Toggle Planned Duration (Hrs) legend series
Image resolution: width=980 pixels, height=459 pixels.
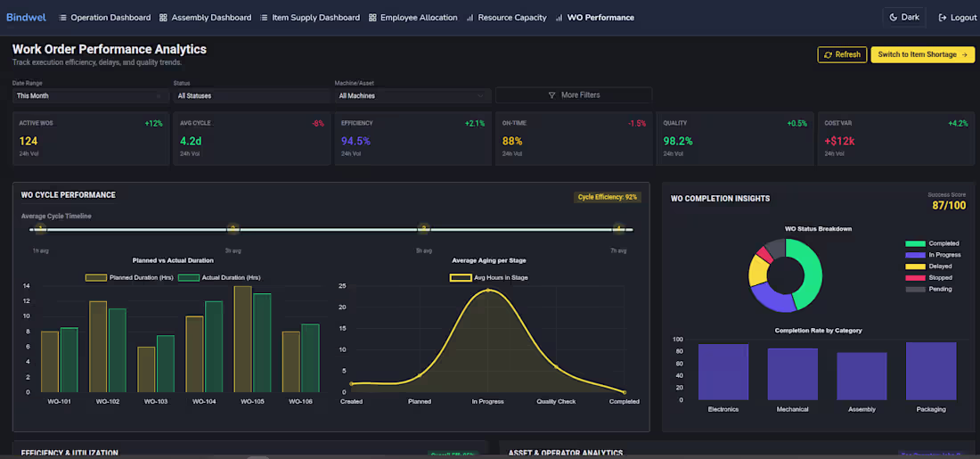click(129, 278)
